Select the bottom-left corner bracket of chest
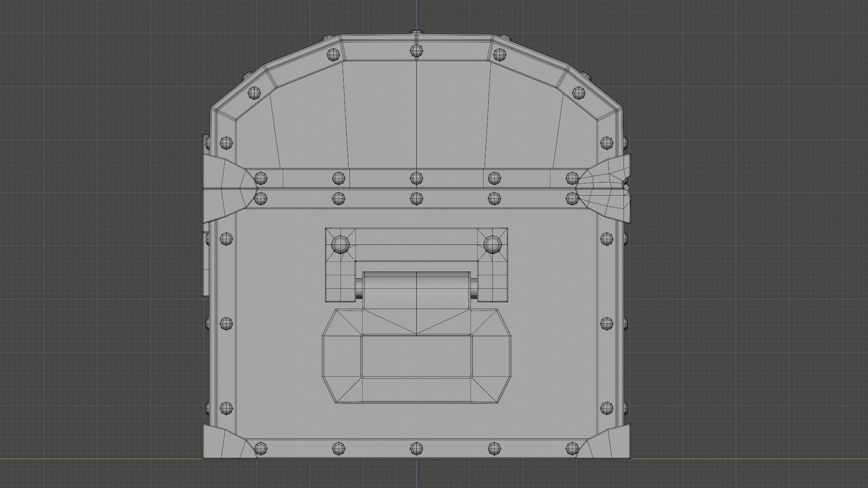Screen dimensions: 868x488 (229, 442)
